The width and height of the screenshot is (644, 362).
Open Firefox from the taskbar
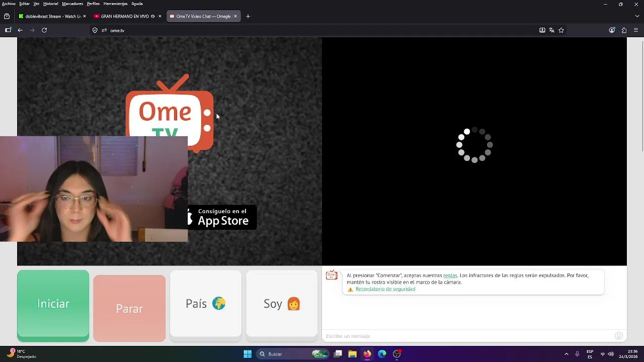pos(367,354)
